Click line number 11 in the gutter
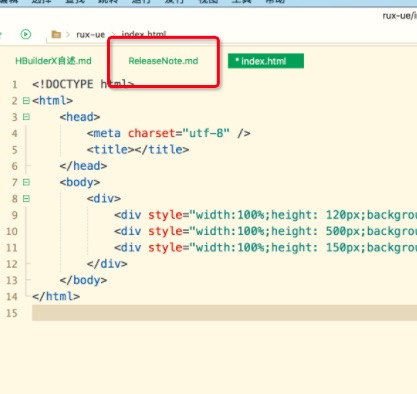 point(12,248)
